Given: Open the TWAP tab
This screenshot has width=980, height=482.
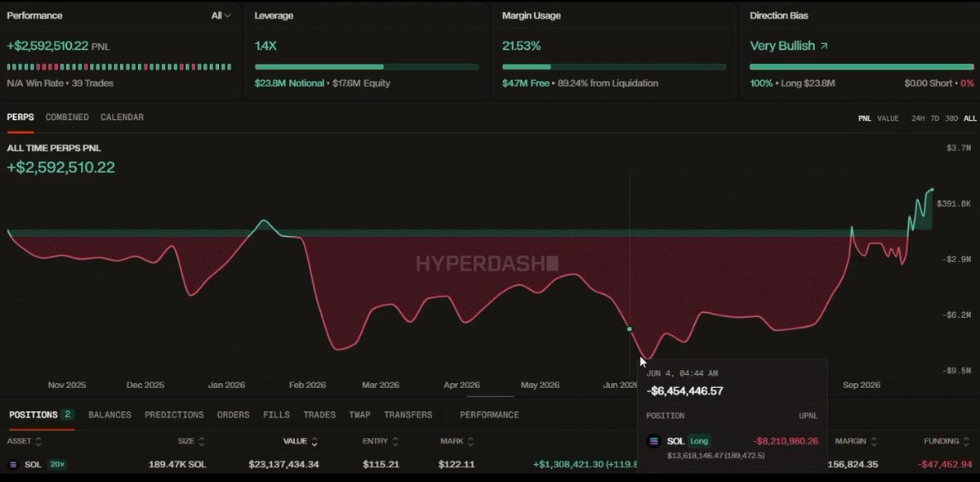Looking at the screenshot, I should [x=359, y=415].
